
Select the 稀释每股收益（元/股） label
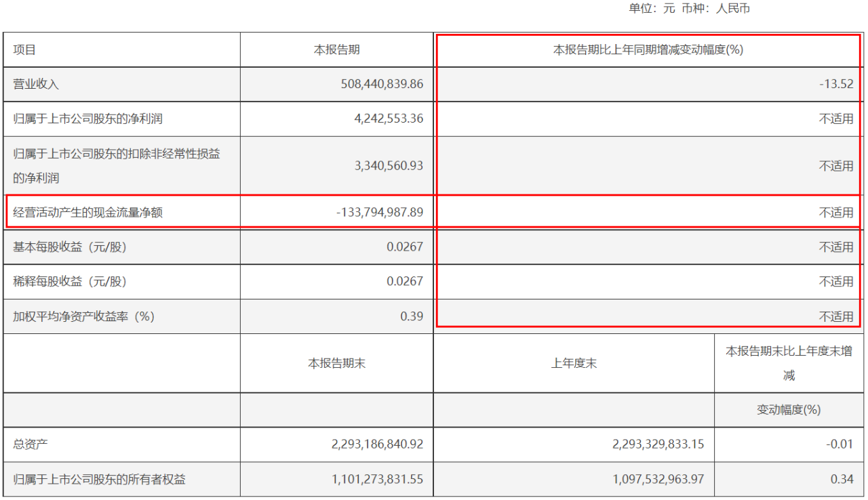70,282
